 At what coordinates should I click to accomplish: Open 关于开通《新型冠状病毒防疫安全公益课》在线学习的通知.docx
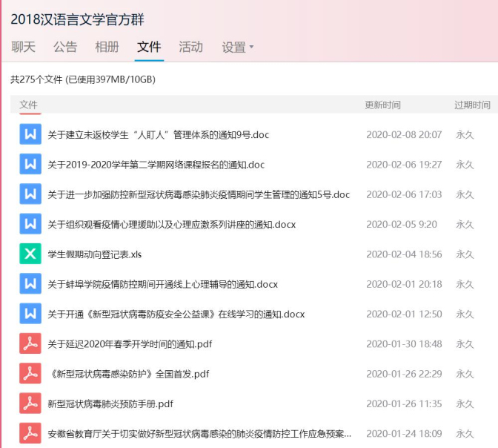click(x=176, y=314)
